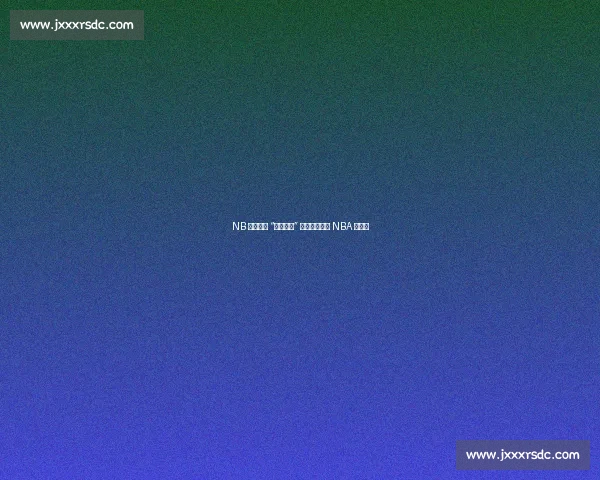This screenshot has width=600, height=480.
Task: Click the top-left www.jxxxrsdc.com watermark
Action: point(77,25)
